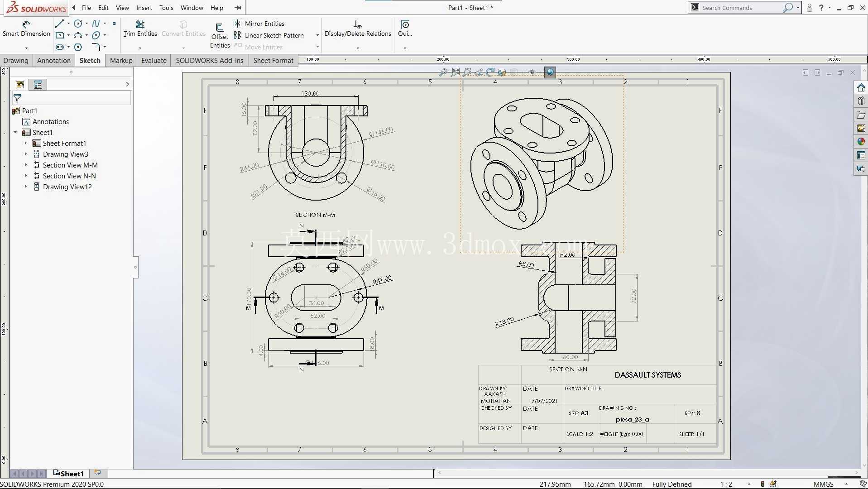868x489 pixels.
Task: Pick the Line sketch tool
Action: 59,23
